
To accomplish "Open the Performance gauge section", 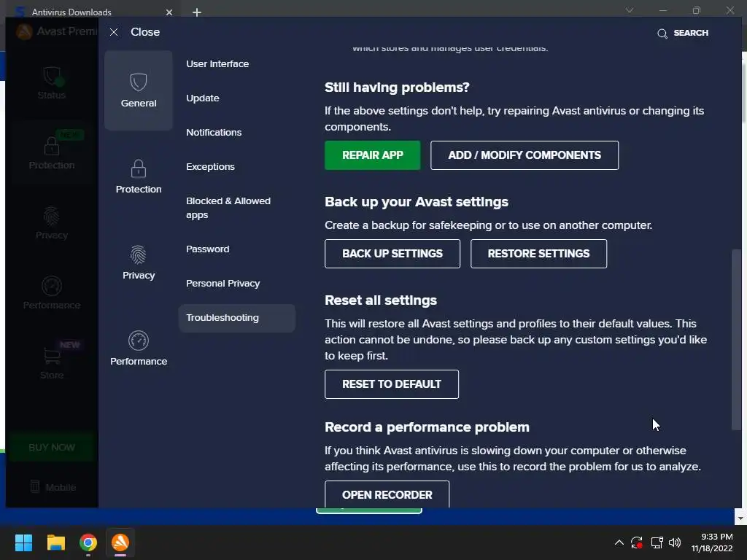I will coord(138,349).
